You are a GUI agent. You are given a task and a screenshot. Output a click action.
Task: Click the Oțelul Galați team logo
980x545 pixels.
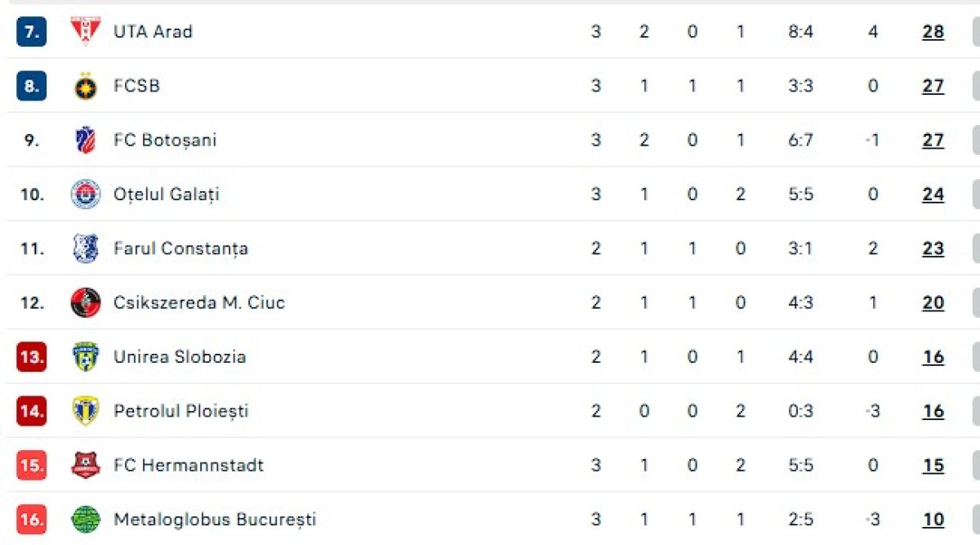(85, 194)
